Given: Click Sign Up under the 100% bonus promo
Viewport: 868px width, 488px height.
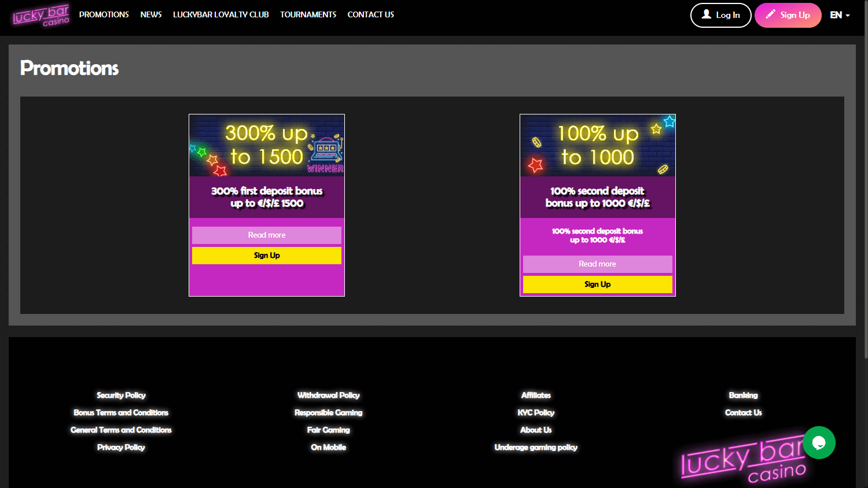Looking at the screenshot, I should (597, 284).
